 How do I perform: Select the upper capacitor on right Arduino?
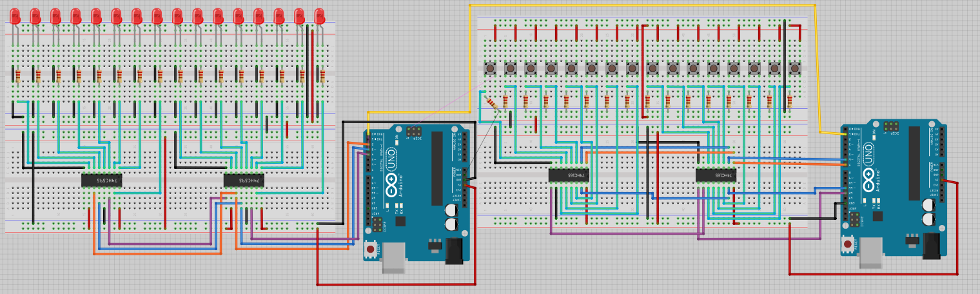pos(928,204)
